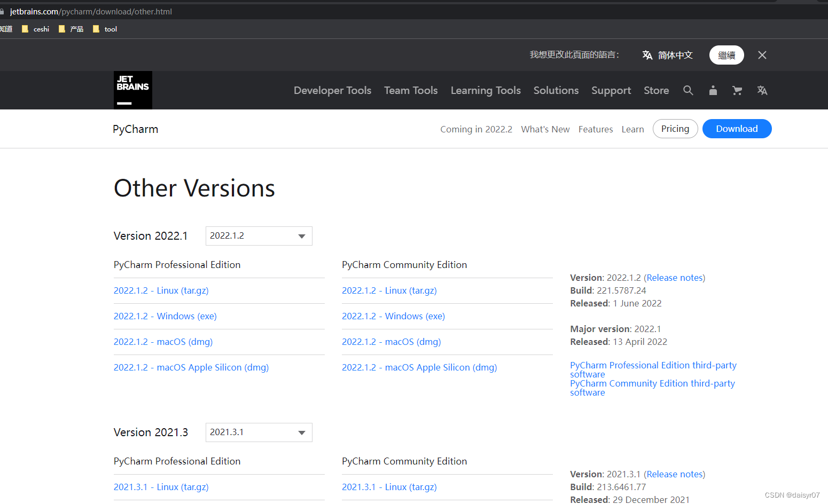Select 简体中文 language option

point(675,55)
